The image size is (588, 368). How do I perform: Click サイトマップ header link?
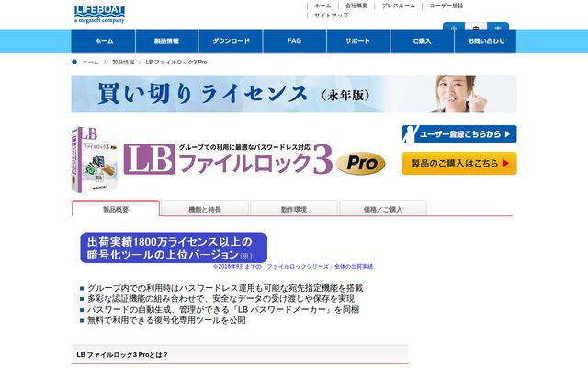coord(331,16)
